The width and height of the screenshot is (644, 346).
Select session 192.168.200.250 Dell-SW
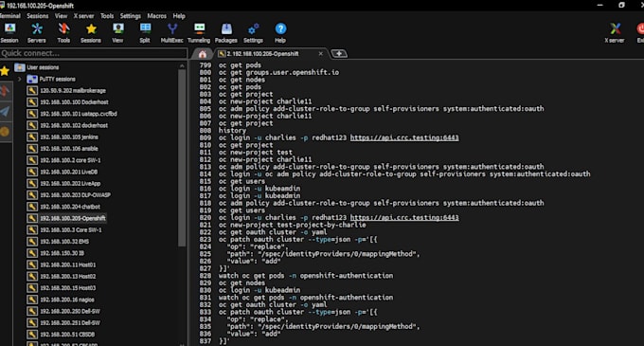click(70, 312)
